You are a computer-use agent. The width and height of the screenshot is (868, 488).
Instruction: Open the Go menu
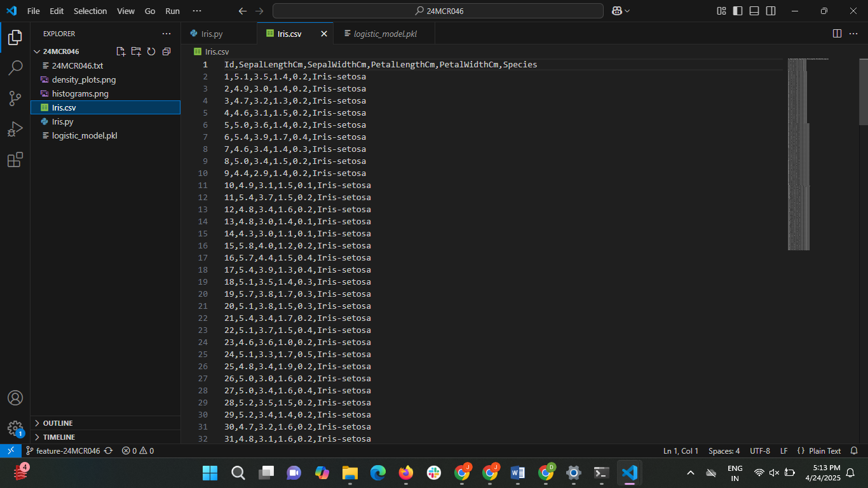point(150,11)
